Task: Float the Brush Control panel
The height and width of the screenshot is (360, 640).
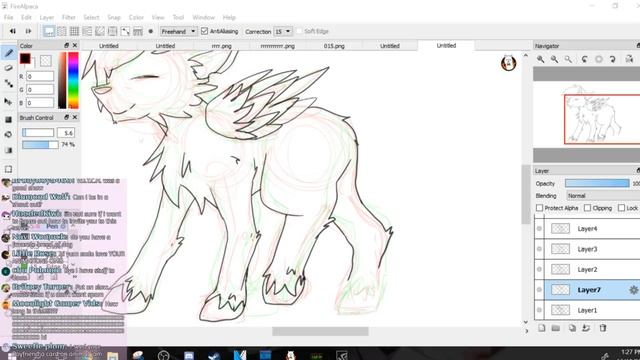Action: (66, 117)
